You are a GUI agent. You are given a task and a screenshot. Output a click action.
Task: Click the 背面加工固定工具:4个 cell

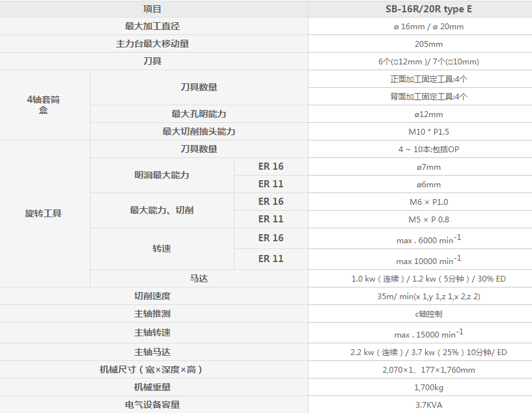[x=419, y=96]
